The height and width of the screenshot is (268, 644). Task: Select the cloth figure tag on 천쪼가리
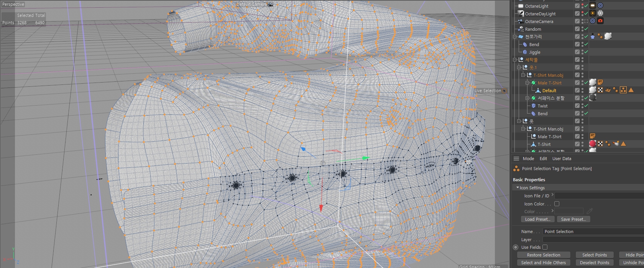coord(593,36)
